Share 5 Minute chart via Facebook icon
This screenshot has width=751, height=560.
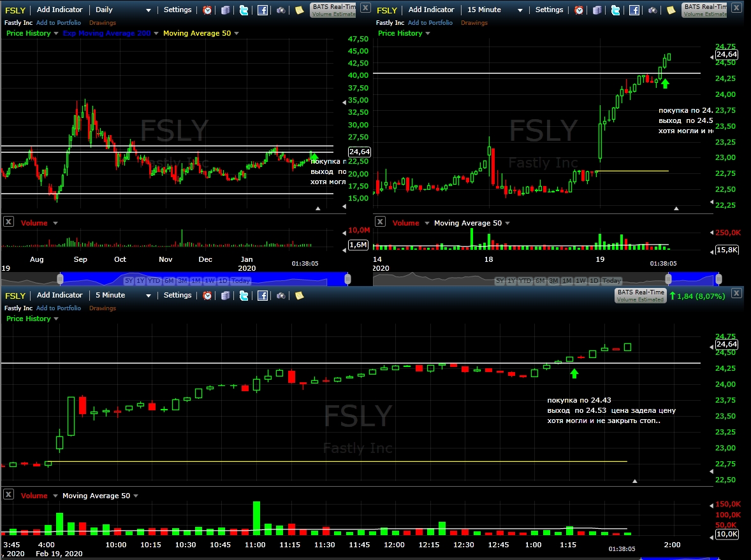pyautogui.click(x=263, y=296)
